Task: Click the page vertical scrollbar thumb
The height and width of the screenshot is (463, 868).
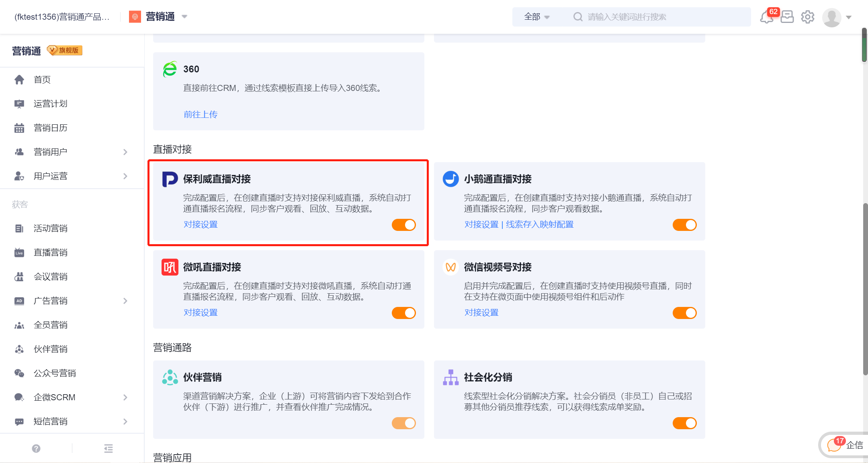Action: [865, 290]
